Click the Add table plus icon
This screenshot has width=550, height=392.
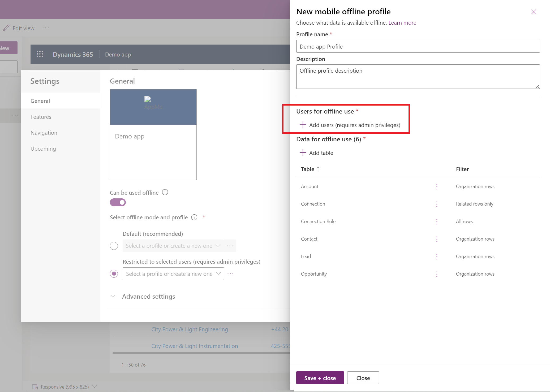(x=303, y=153)
